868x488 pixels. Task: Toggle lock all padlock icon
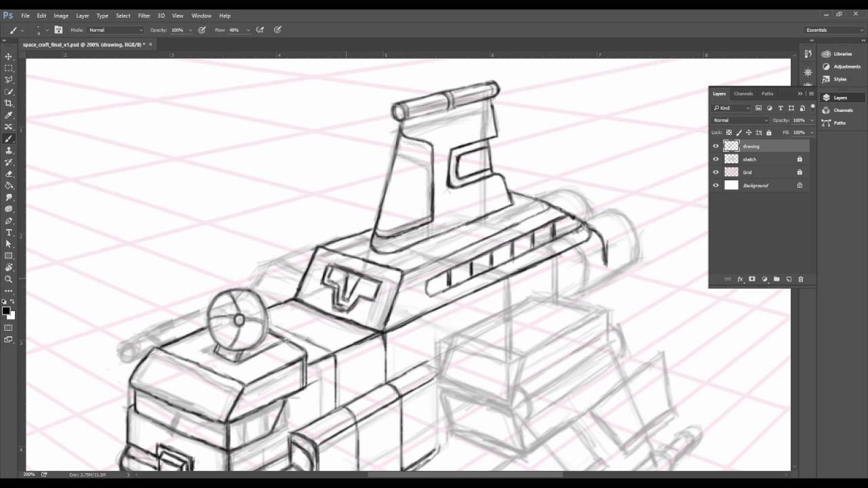coord(768,133)
